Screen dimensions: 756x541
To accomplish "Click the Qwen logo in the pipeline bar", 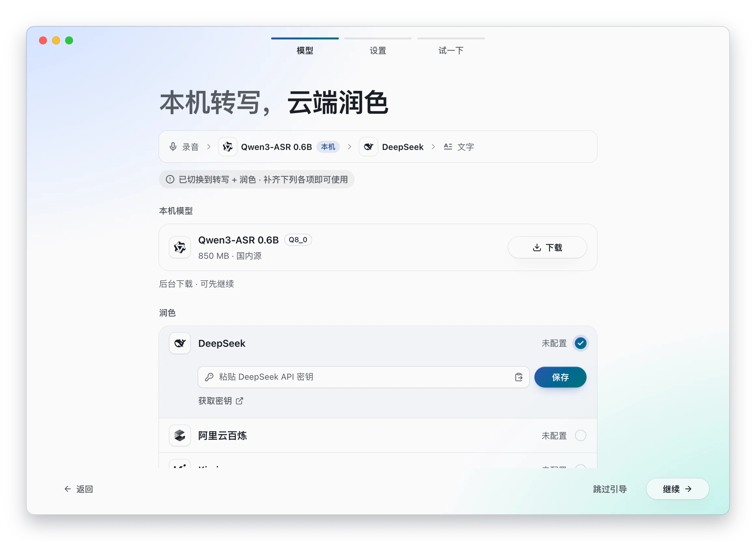I will tap(228, 147).
